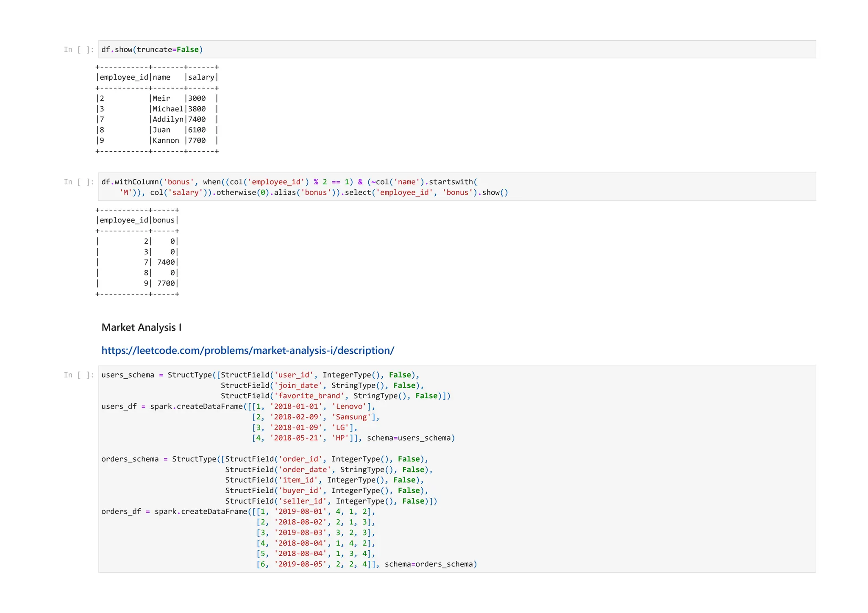Click the 'Lenovo' string in users_df
Screen dimensions: 868x613
click(x=349, y=407)
